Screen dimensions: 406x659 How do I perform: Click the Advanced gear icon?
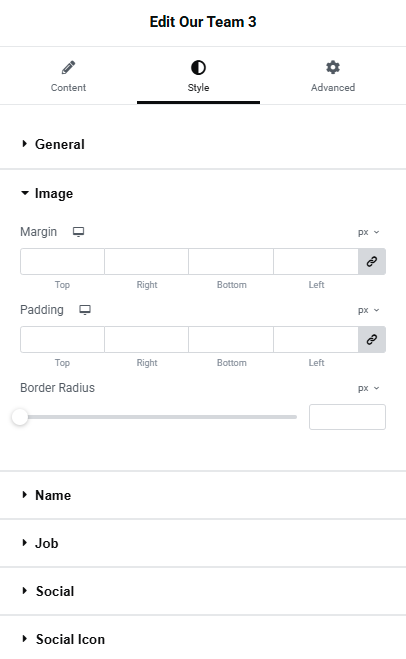[333, 67]
